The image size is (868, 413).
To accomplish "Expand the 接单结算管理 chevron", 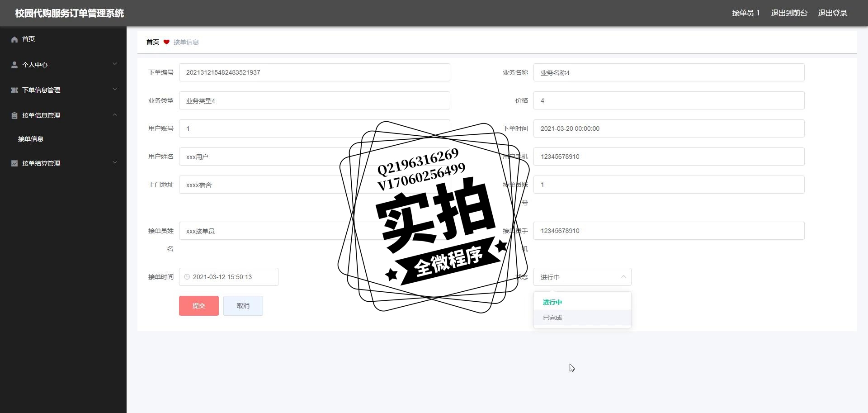I will (x=115, y=162).
